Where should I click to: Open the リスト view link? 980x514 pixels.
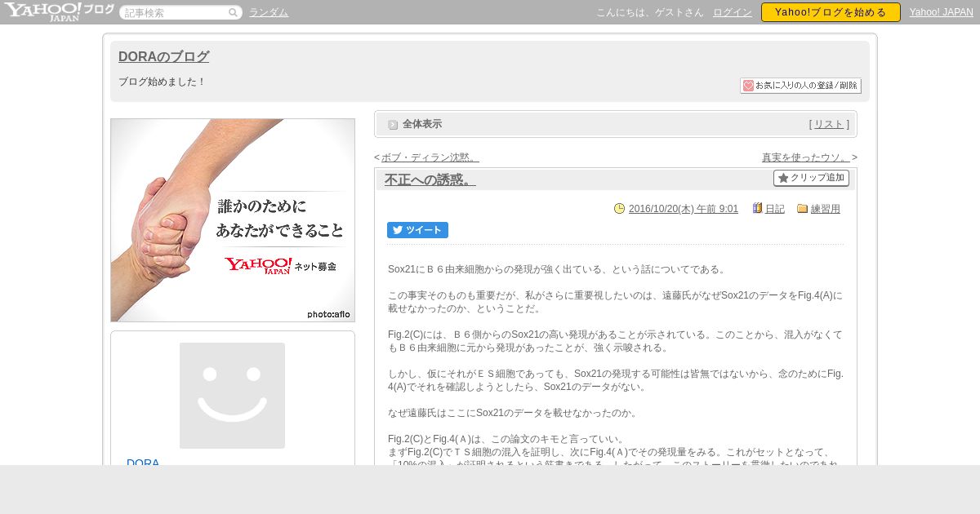pyautogui.click(x=829, y=124)
